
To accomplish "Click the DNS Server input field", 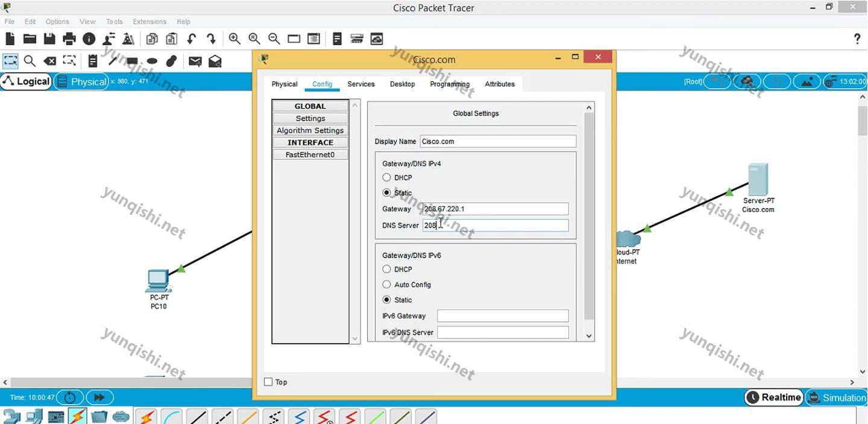I will [x=495, y=225].
